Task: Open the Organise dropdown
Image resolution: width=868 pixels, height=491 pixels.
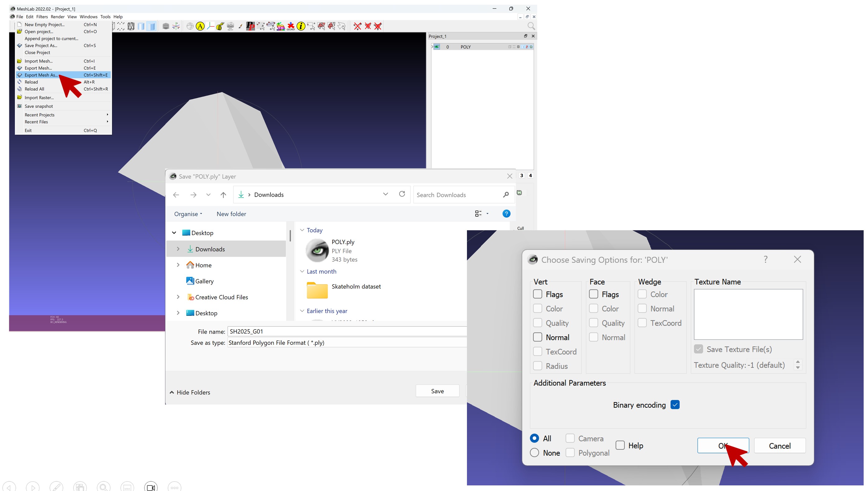Action: tap(188, 214)
